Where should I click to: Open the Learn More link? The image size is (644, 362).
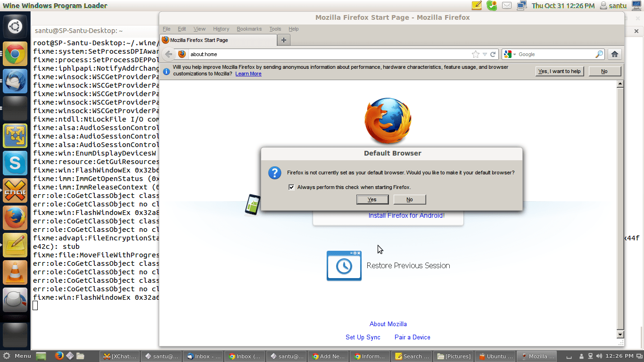pos(248,74)
